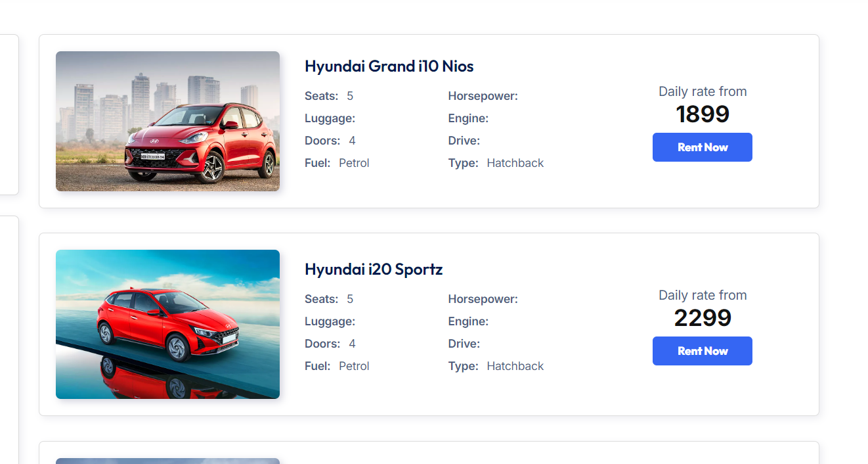Click the red Hyundai i20 Sportz car photo
868x464 pixels.
click(167, 324)
